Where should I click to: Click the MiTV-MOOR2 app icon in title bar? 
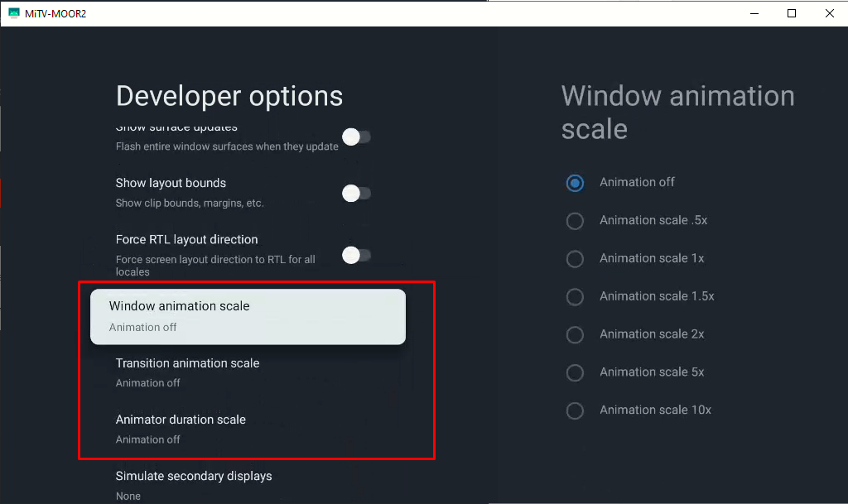(14, 13)
